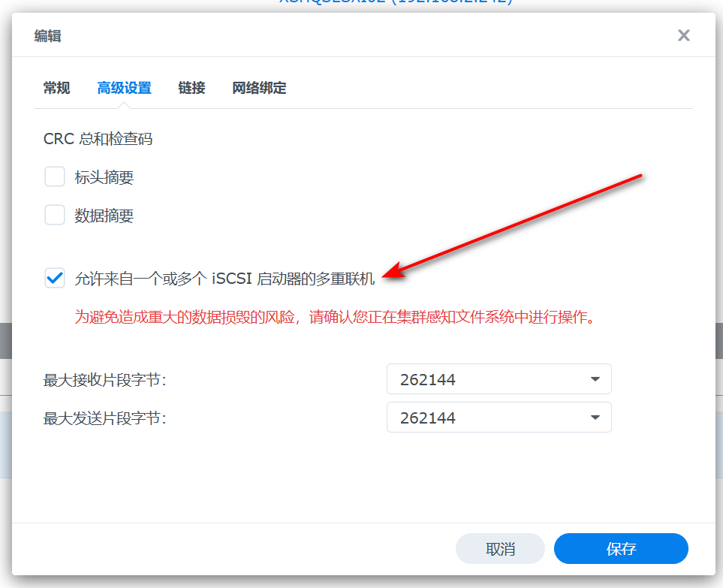Go to the 网络绑定 tab
The image size is (723, 588).
click(259, 88)
